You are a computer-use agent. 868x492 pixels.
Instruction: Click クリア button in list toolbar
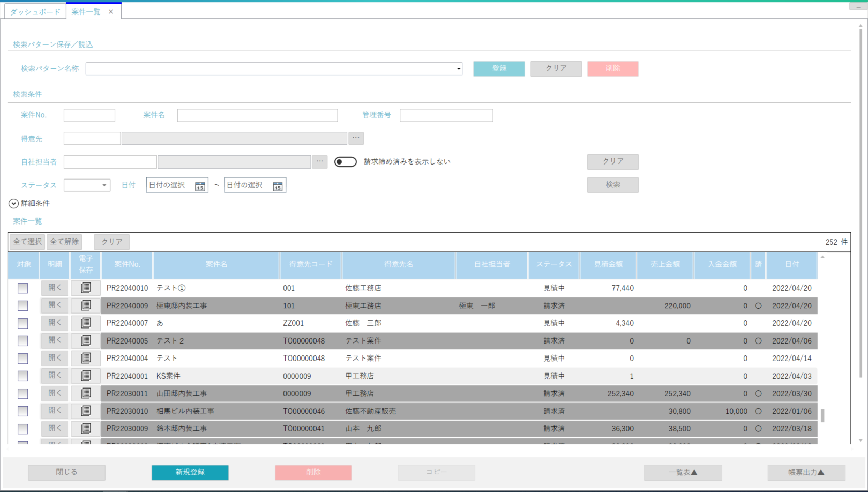pos(112,242)
